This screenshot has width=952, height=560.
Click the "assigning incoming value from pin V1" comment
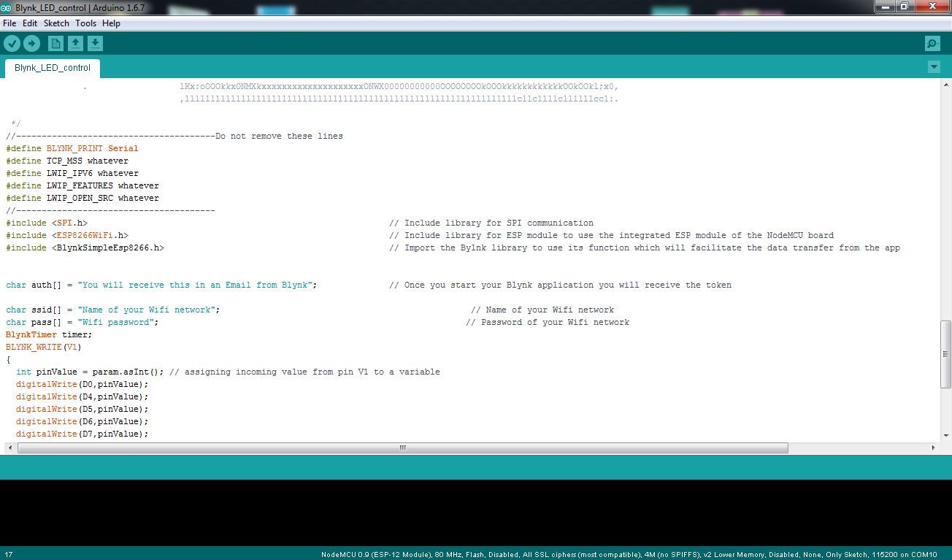(304, 372)
